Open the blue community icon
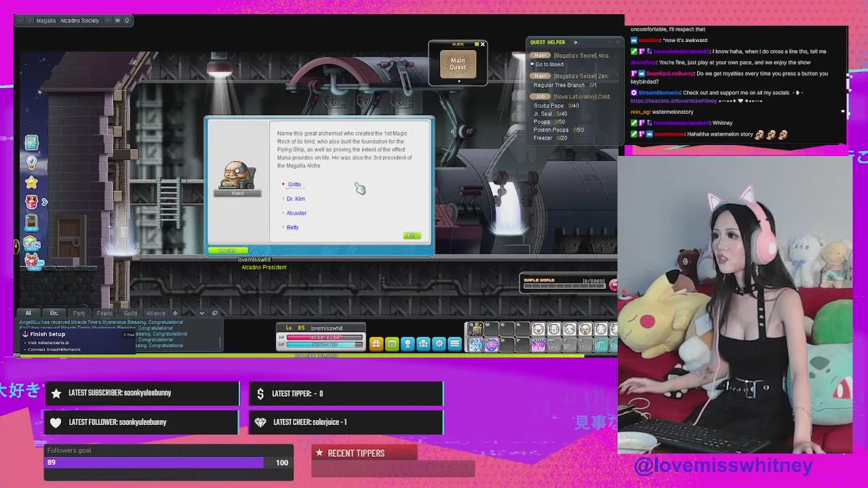The height and width of the screenshot is (488, 868). pyautogui.click(x=423, y=344)
